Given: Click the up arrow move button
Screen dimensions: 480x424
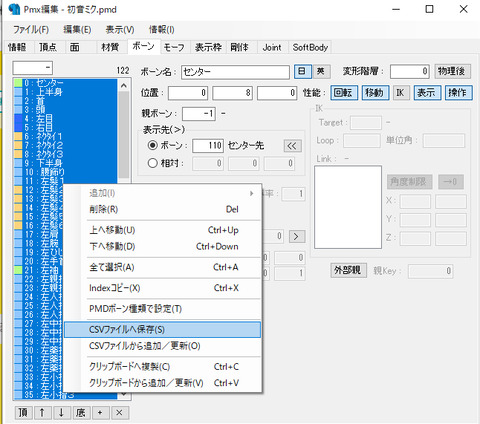Looking at the screenshot, I should click(42, 413).
